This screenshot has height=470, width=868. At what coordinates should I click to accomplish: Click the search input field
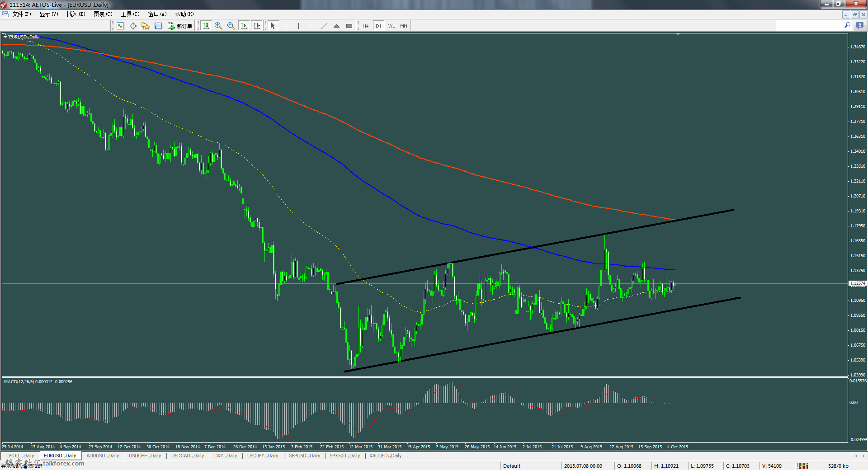809,26
